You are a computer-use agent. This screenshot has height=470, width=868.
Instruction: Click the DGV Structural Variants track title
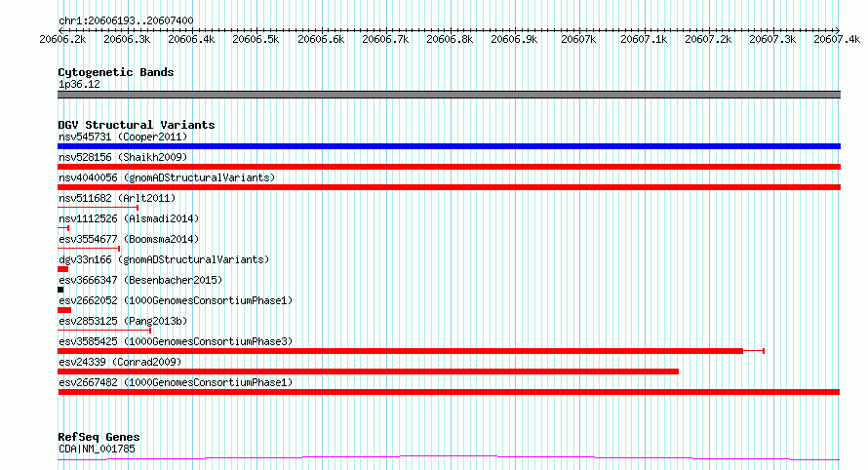[137, 125]
